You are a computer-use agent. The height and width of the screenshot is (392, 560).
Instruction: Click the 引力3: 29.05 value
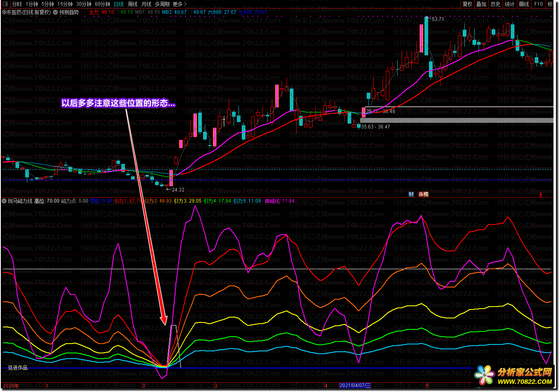(188, 201)
